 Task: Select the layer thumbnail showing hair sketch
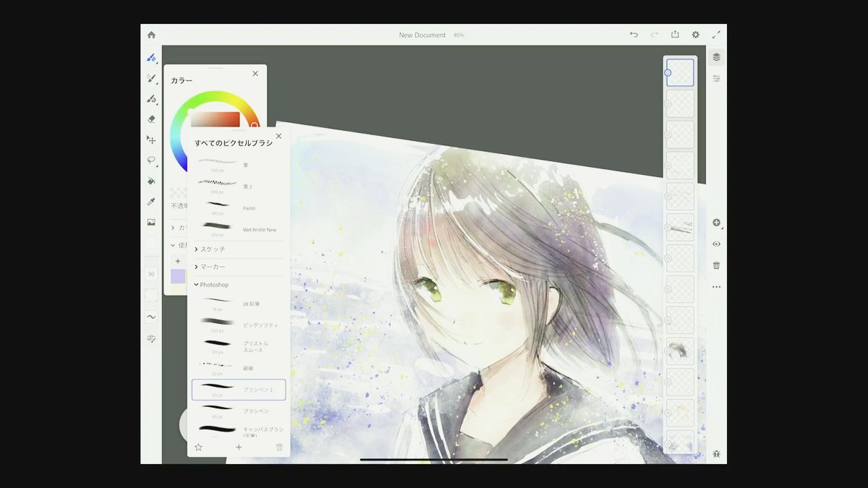tap(680, 351)
